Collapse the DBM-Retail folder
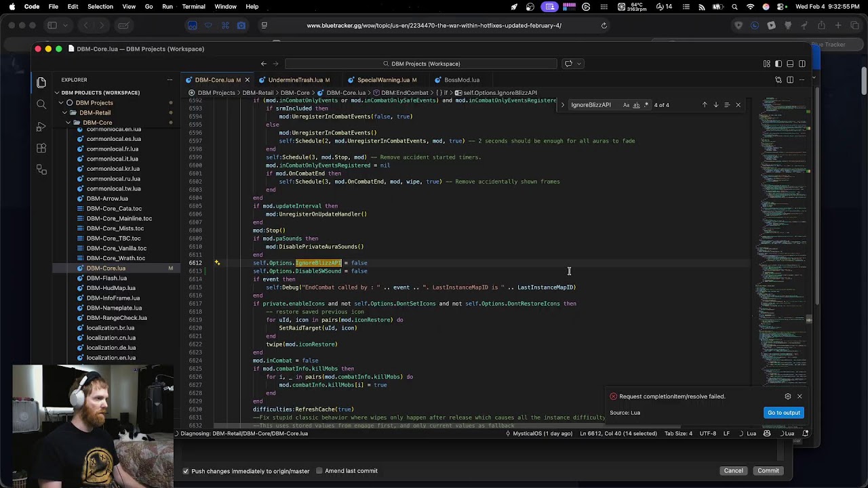This screenshot has width=868, height=488. 95,113
